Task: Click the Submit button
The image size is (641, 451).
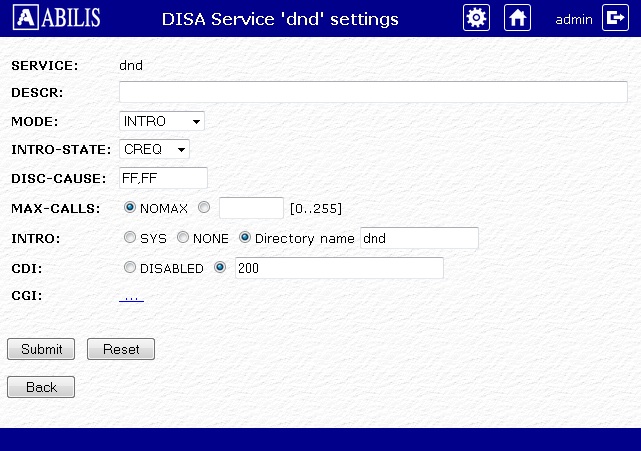Action: pos(41,349)
